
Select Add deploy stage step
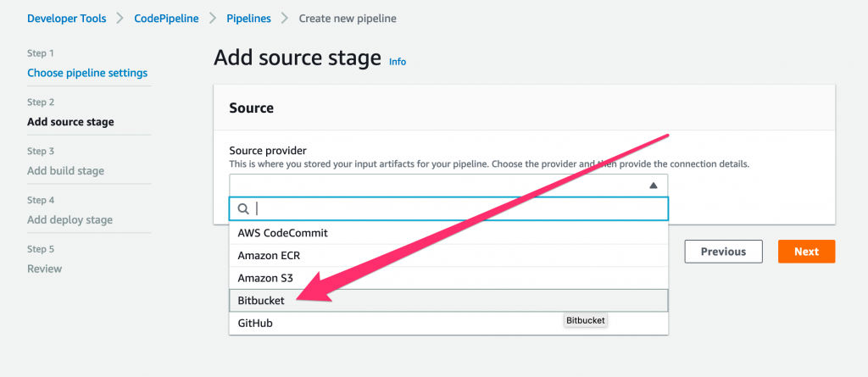pos(70,219)
